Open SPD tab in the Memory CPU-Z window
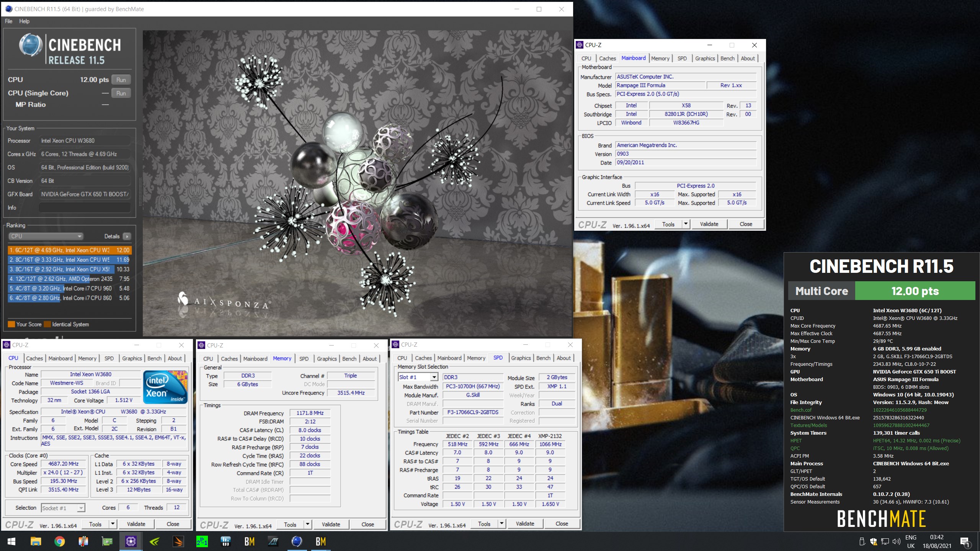The width and height of the screenshot is (980, 551). [x=304, y=359]
